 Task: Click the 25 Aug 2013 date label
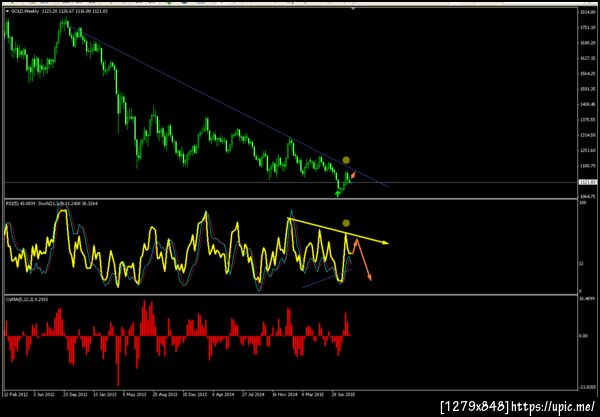[x=165, y=394]
